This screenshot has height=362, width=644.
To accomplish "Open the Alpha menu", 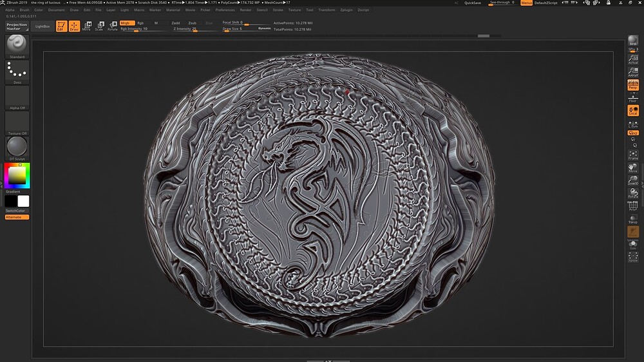I will click(x=10, y=10).
